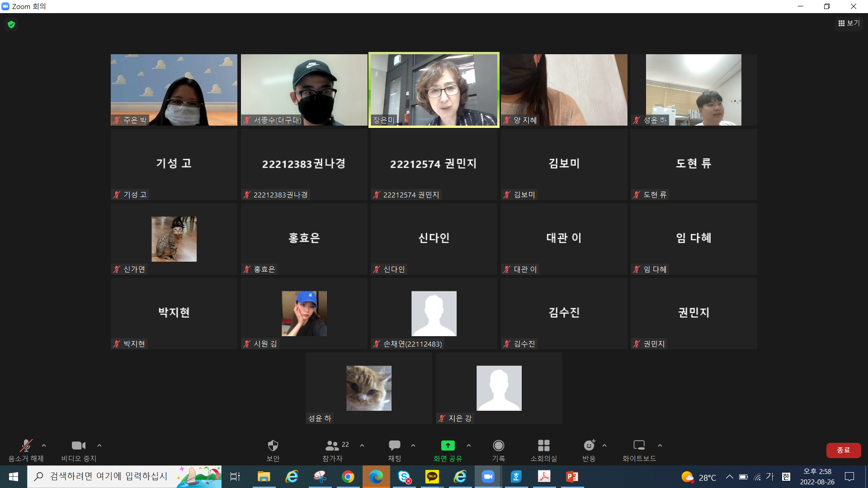This screenshot has height=488, width=868.
Task: Start recording with the Record icon
Action: tap(498, 446)
